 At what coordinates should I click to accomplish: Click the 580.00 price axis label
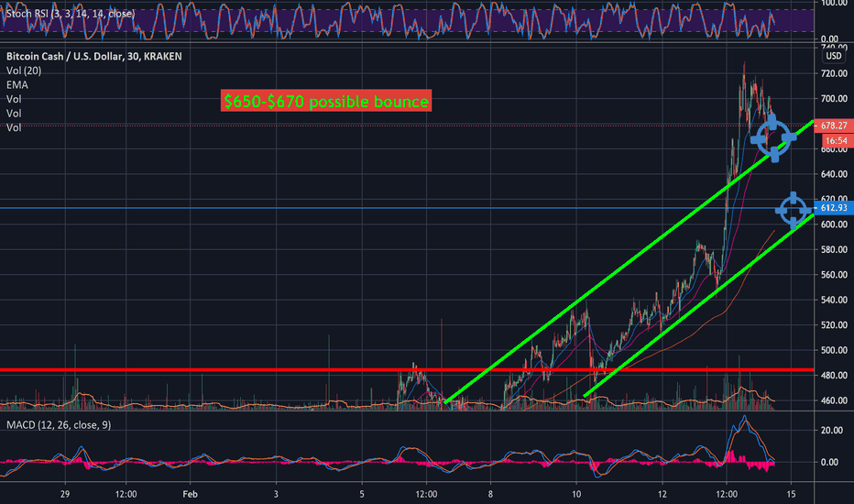pos(835,249)
